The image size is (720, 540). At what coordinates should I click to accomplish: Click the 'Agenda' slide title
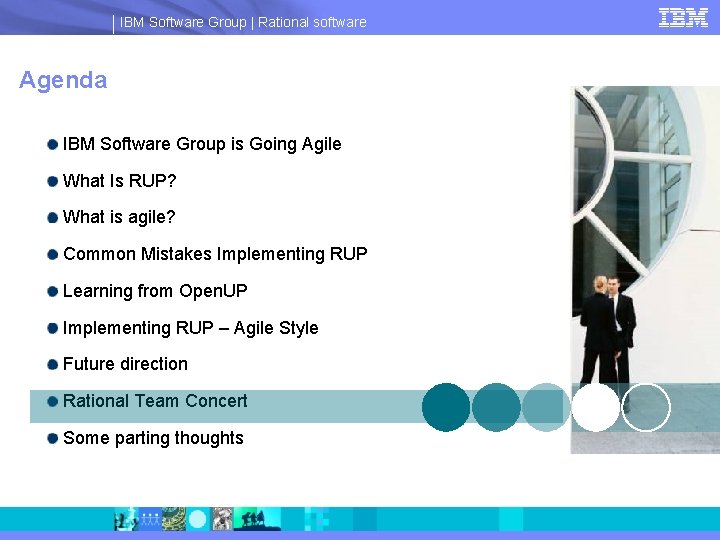pyautogui.click(x=63, y=80)
